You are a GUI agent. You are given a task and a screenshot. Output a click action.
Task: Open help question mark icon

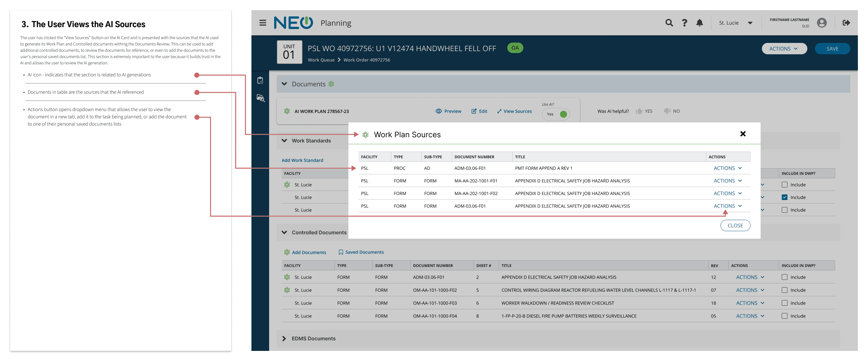tap(684, 23)
